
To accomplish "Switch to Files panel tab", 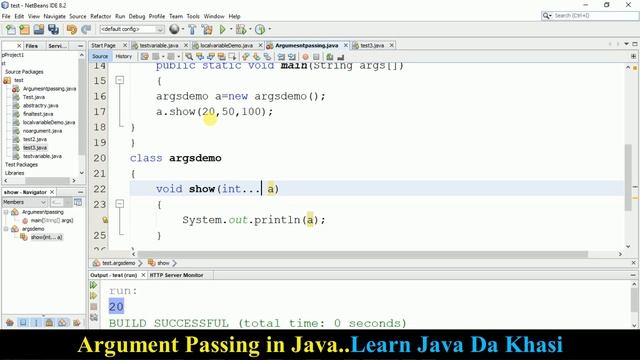I will click(31, 46).
